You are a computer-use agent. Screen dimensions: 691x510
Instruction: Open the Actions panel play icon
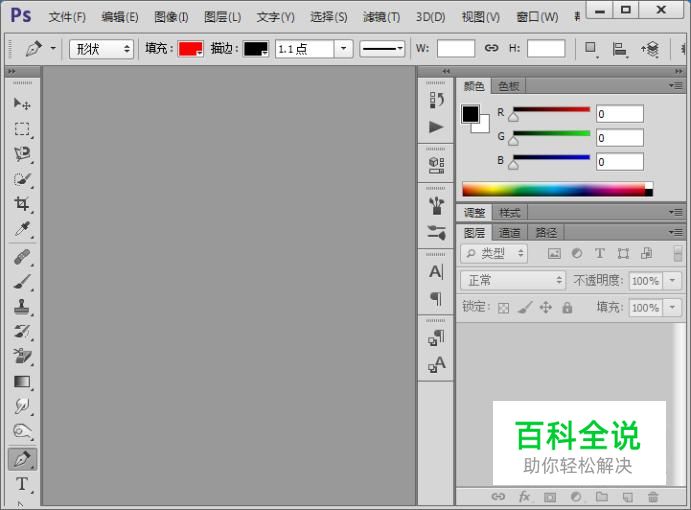point(436,127)
